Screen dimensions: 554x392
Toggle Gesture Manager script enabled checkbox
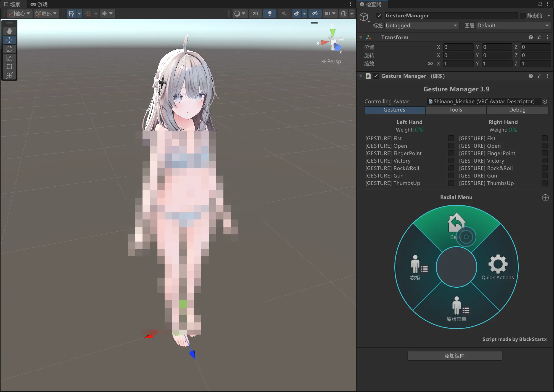[x=376, y=76]
